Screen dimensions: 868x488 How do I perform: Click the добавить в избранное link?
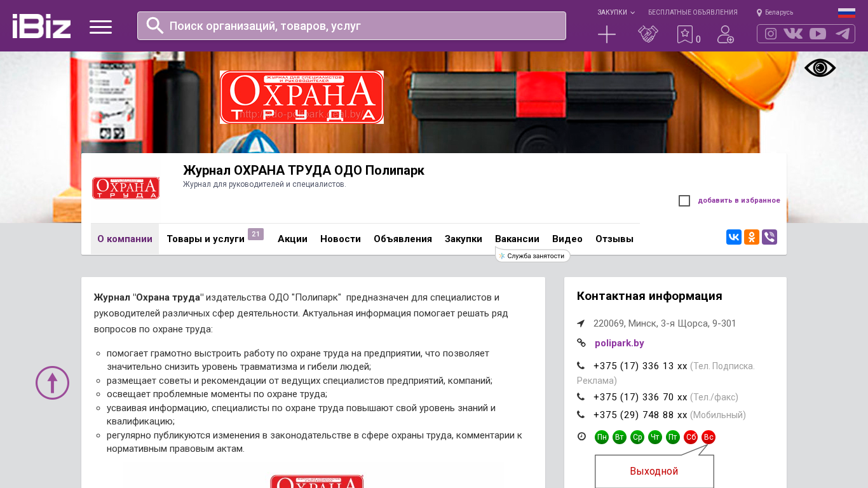739,201
